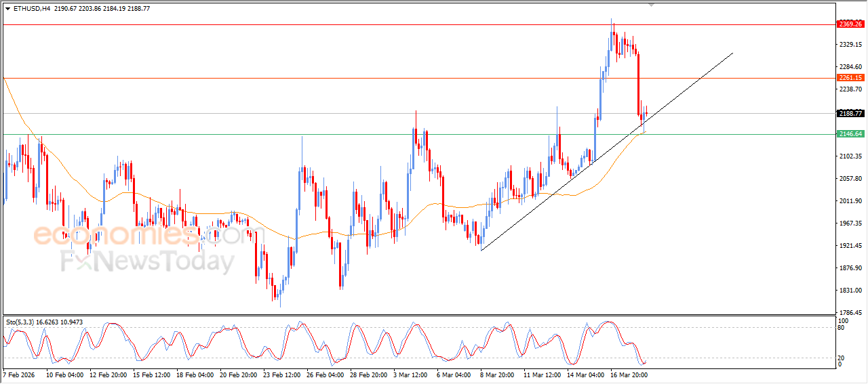
Task: Click the 1921.45 value on the price axis
Action: coord(850,246)
